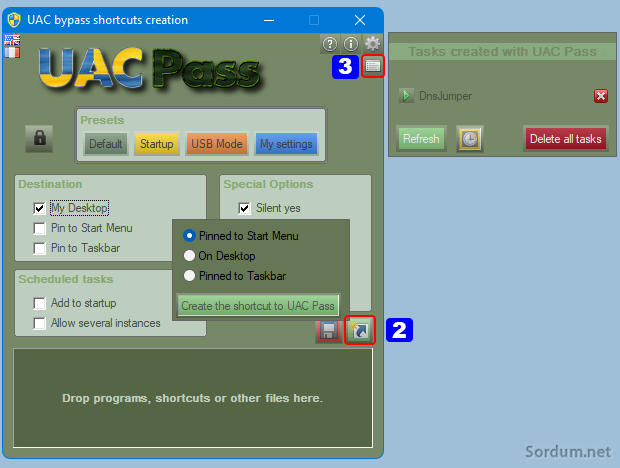
Task: Select Pinned to Taskbar radio option
Action: click(189, 276)
